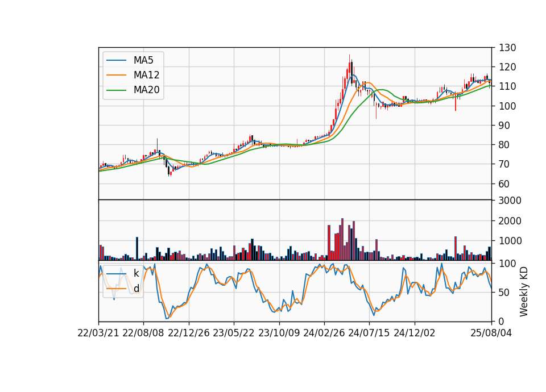
Task: Click the 22/03/21 date tick label
Action: pyautogui.click(x=98, y=333)
